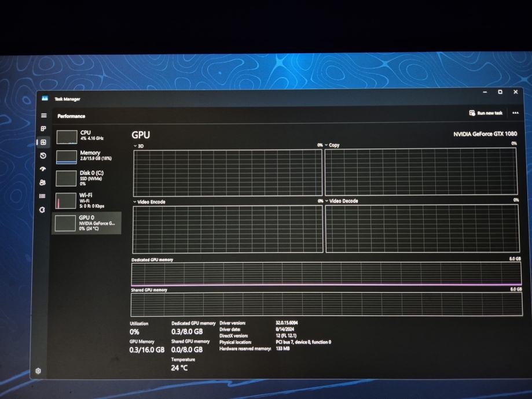Click the Performance page heading
The height and width of the screenshot is (399, 532).
coord(71,116)
